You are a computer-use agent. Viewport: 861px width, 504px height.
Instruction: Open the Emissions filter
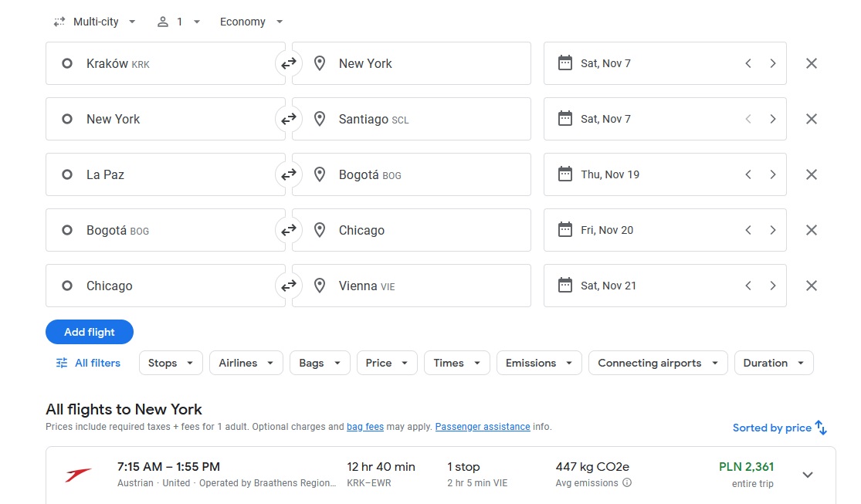(x=539, y=363)
